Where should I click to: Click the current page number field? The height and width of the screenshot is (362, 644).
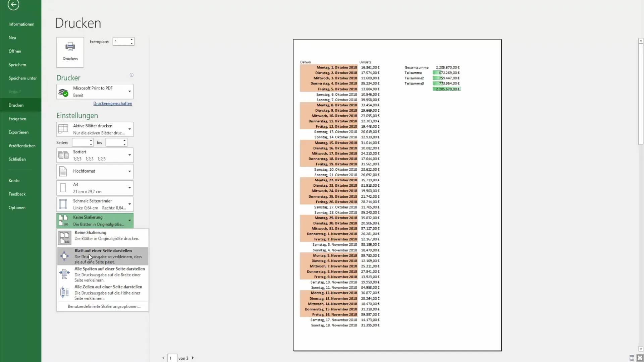pyautogui.click(x=172, y=358)
